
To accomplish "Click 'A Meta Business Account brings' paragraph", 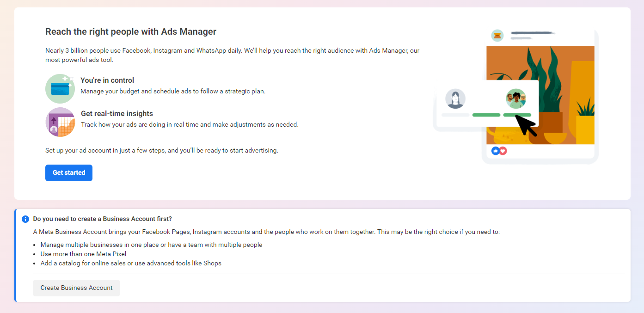I will click(266, 232).
